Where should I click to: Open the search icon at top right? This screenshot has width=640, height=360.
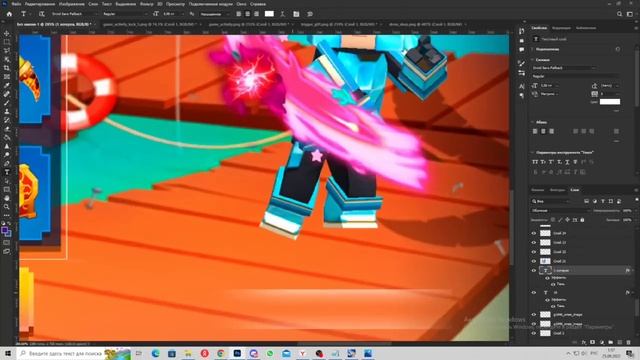tap(619, 14)
